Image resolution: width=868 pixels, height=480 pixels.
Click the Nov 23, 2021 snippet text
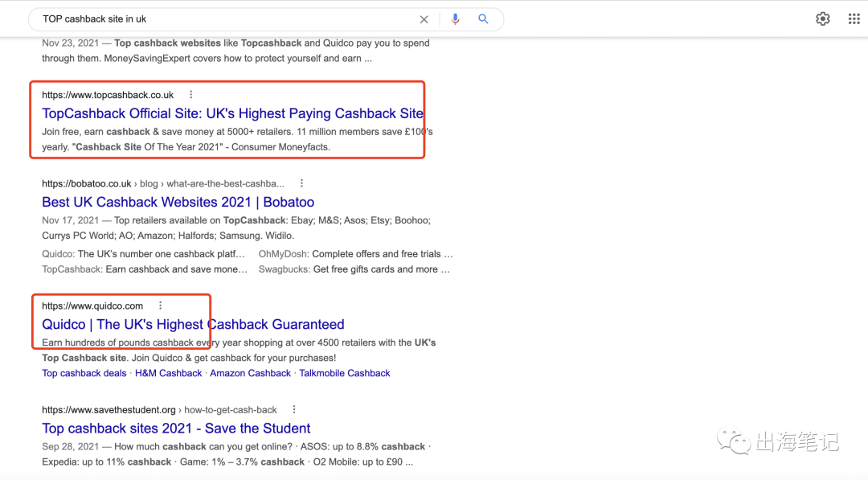[x=235, y=51]
